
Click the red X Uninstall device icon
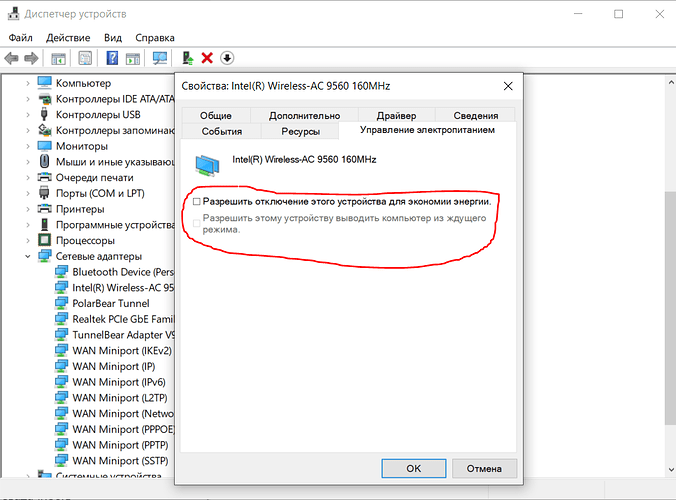point(207,58)
